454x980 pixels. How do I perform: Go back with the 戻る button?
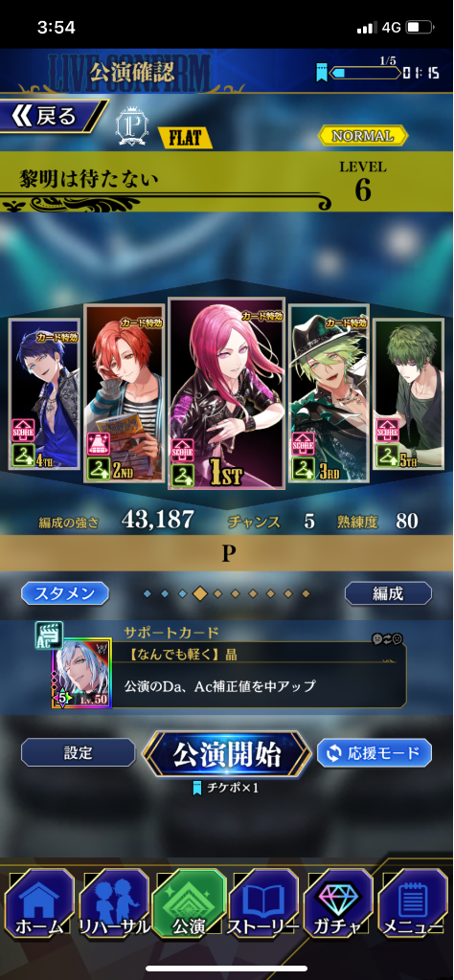coord(53,116)
